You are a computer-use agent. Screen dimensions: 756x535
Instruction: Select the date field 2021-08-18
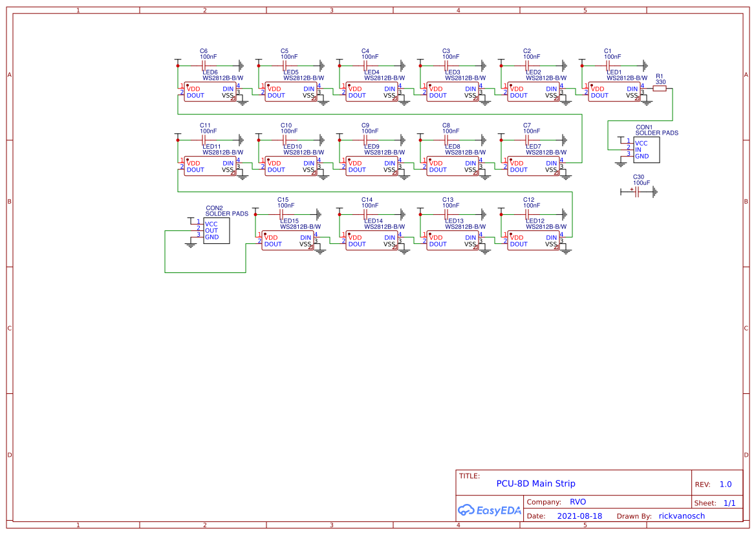tap(579, 516)
